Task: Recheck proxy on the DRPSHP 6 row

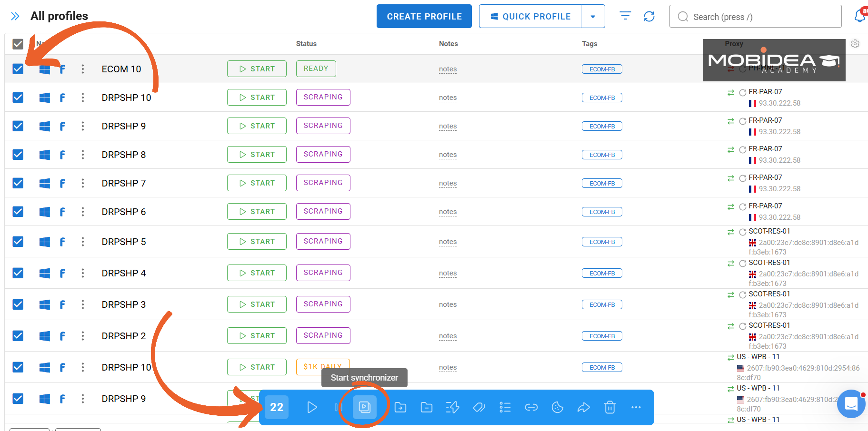Action: pos(743,207)
